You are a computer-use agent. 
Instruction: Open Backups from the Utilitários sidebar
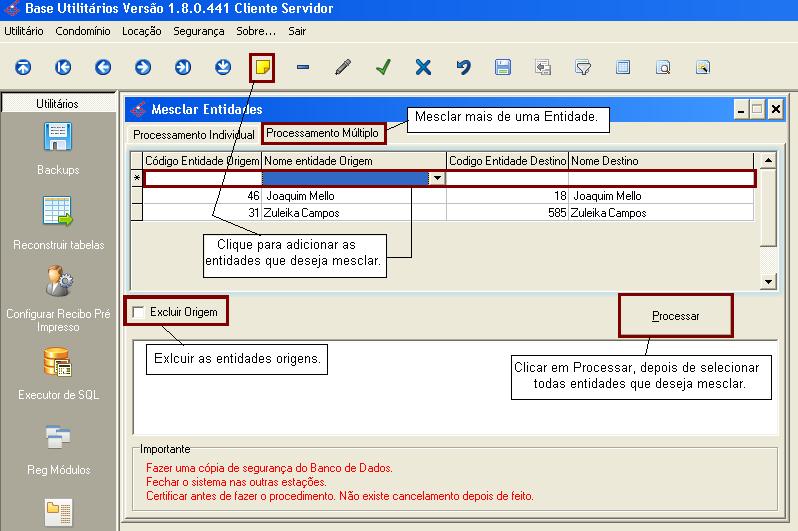[58, 148]
